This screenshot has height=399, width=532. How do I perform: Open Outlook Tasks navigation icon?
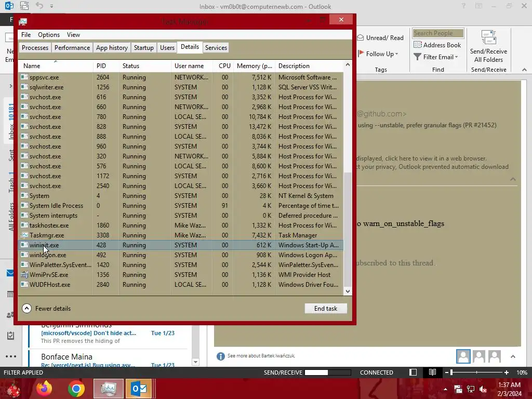tap(10, 336)
